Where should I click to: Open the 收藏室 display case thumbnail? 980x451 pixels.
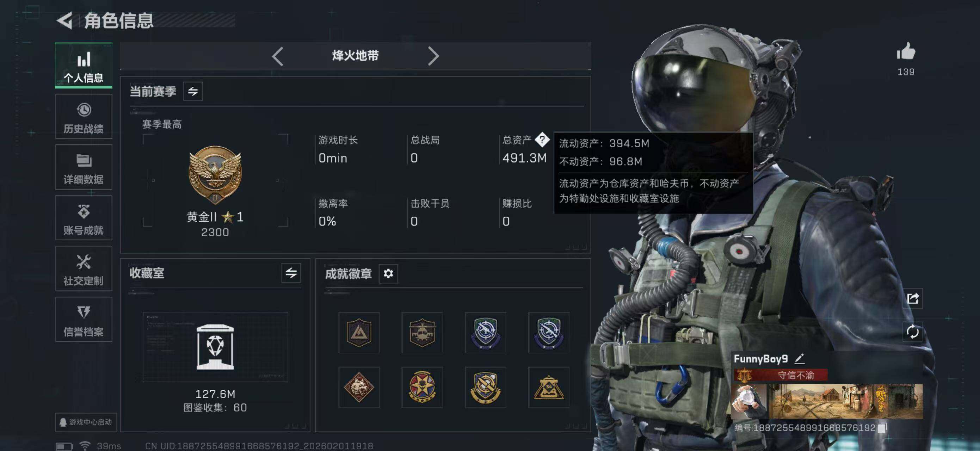(x=215, y=347)
